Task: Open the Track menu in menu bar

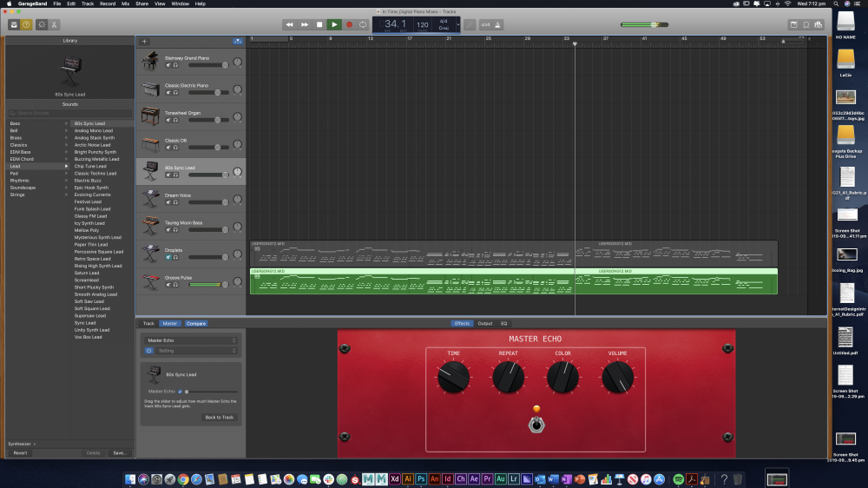Action: pyautogui.click(x=88, y=3)
